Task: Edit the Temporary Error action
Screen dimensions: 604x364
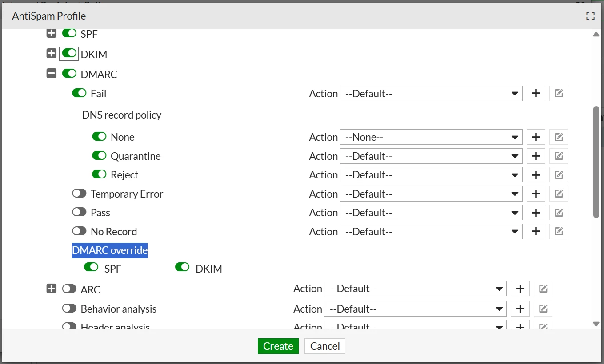Action: (559, 194)
